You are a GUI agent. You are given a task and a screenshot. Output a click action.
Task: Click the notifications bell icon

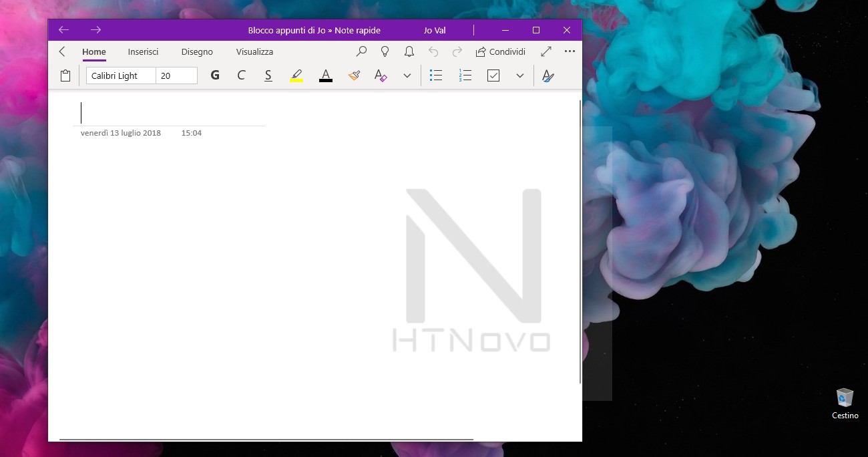tap(409, 51)
